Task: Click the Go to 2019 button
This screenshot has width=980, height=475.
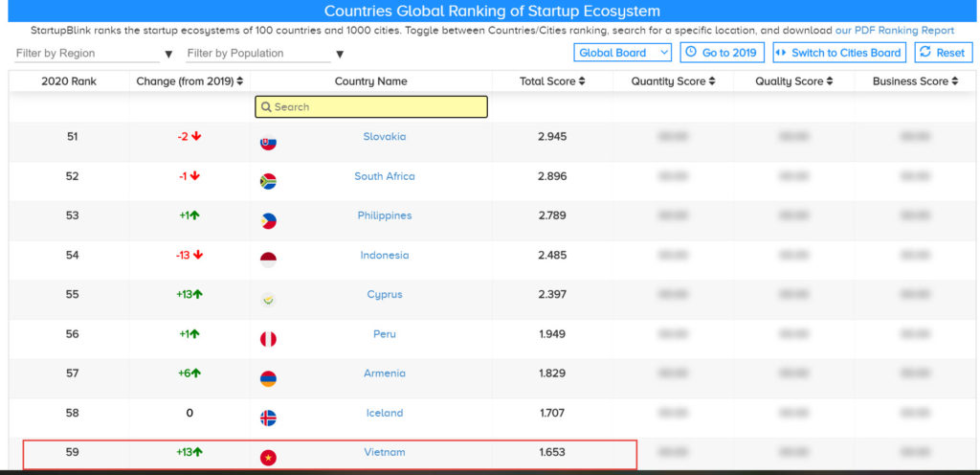Action: point(722,53)
